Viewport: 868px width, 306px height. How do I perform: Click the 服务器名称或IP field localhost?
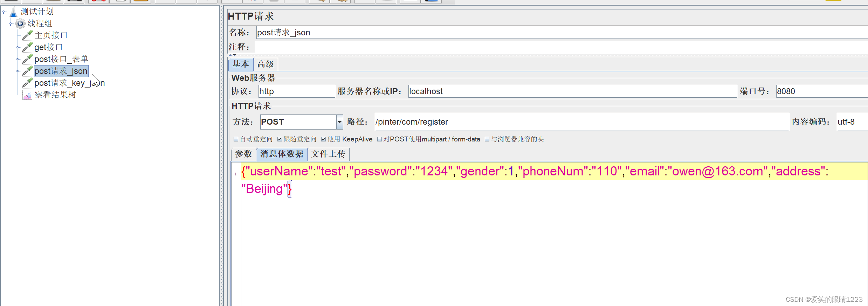[572, 91]
